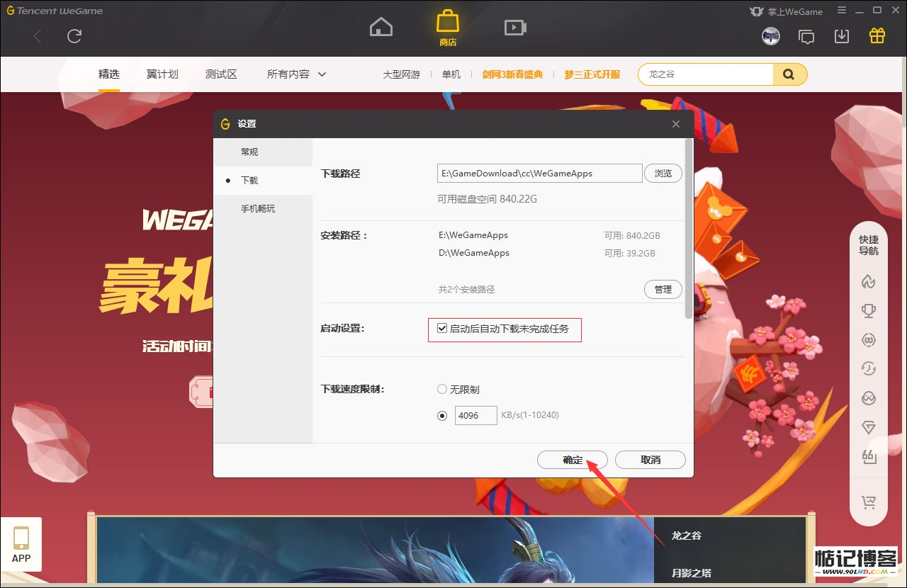Select the limited speed radio button
Viewport: 907px width, 588px height.
(x=442, y=416)
